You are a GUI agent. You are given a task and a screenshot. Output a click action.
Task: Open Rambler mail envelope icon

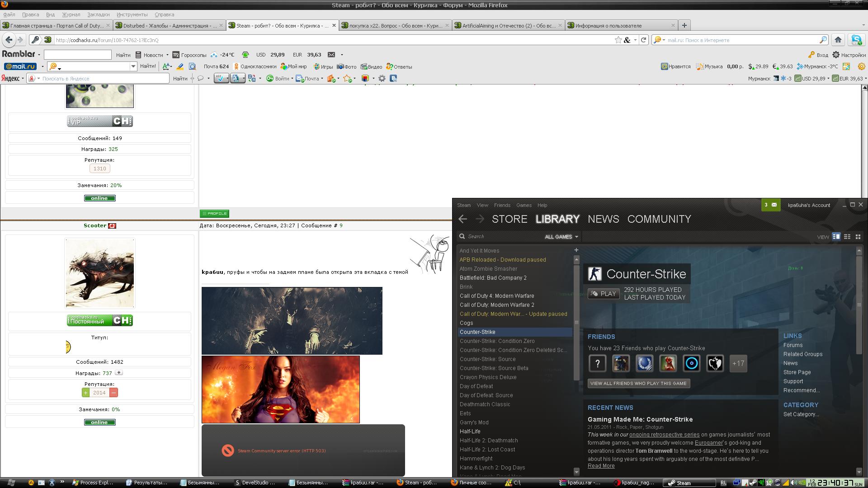(x=331, y=55)
